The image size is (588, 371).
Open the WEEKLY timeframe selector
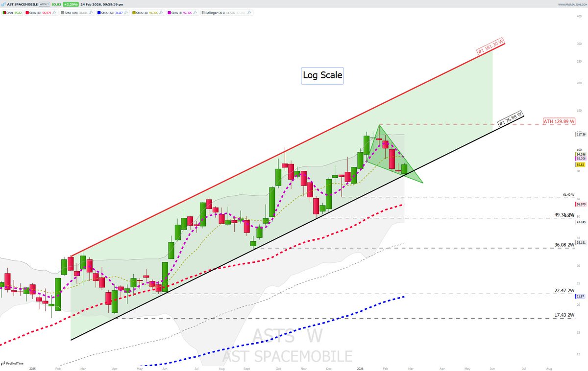click(45, 4)
